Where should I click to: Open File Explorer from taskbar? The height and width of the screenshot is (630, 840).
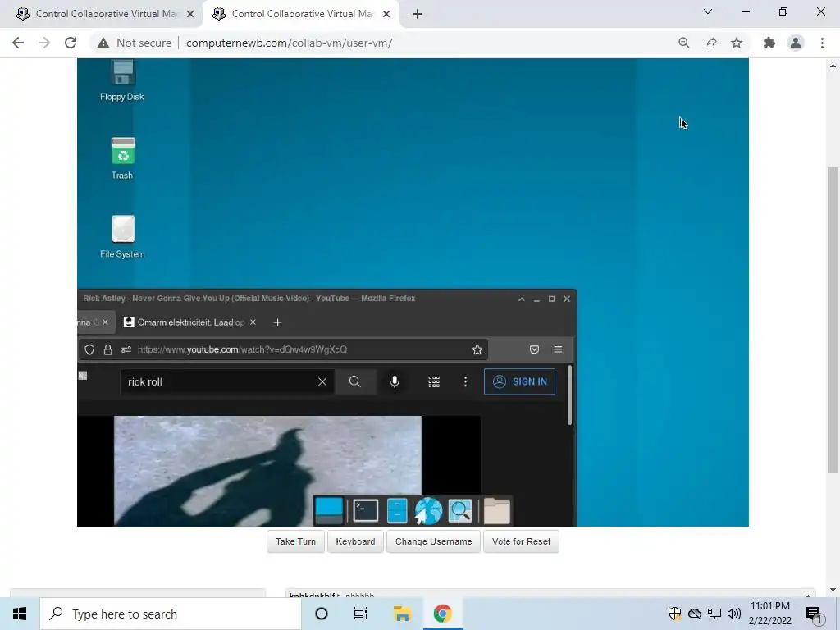click(x=402, y=614)
